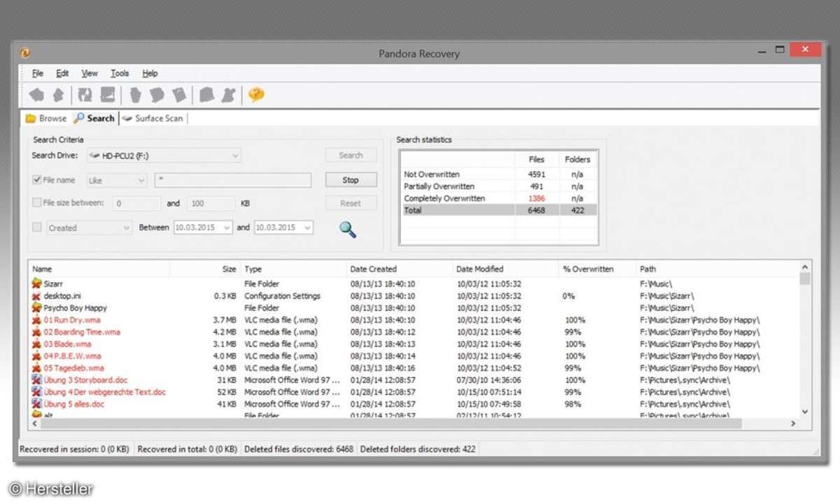Click the icon next to 05 Tagedieb.wma
The height and width of the screenshot is (504, 840).
(37, 367)
